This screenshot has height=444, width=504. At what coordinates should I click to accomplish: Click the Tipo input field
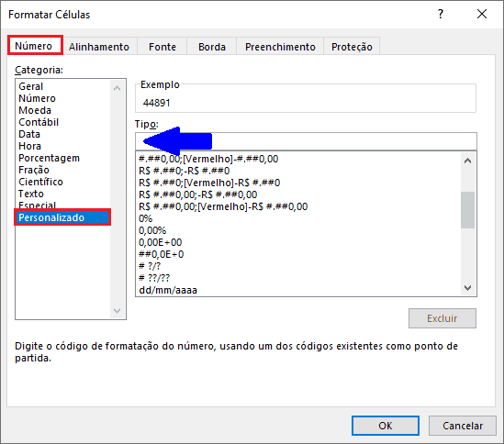[x=306, y=141]
